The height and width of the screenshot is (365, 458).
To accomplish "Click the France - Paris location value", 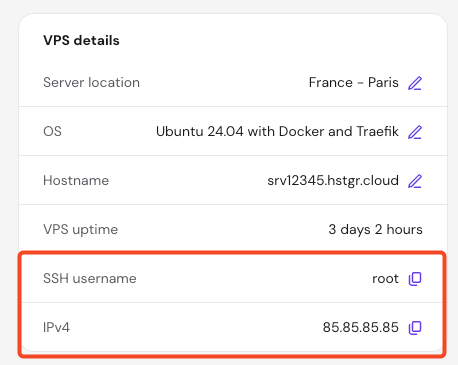I will [x=353, y=82].
